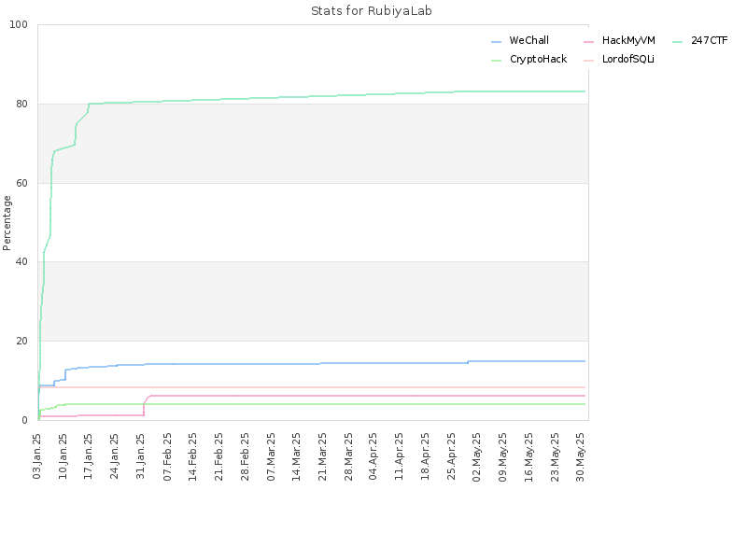
Task: Select the CryptoHack legend label
Action: coord(539,59)
